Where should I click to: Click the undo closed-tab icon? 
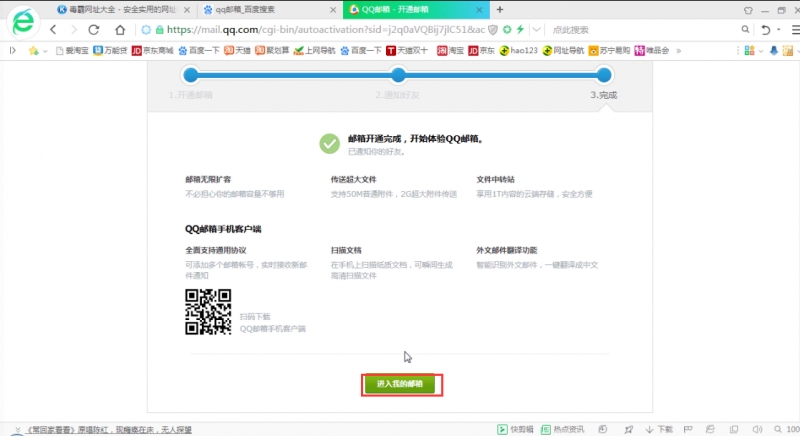click(x=766, y=30)
